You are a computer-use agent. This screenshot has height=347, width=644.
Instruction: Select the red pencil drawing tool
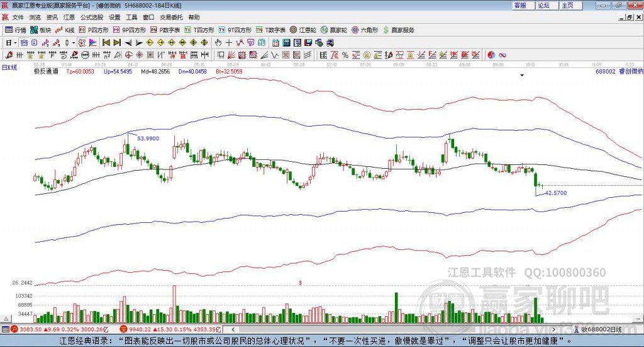tap(9, 55)
